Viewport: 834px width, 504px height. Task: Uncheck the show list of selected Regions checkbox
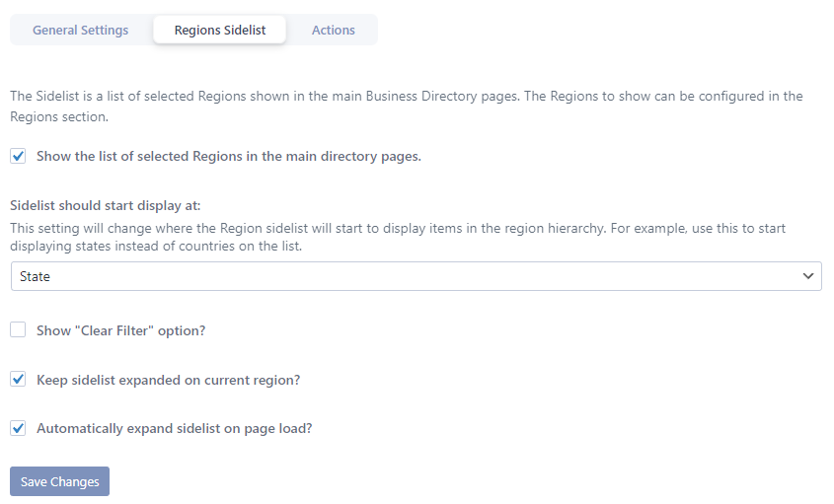click(x=18, y=156)
